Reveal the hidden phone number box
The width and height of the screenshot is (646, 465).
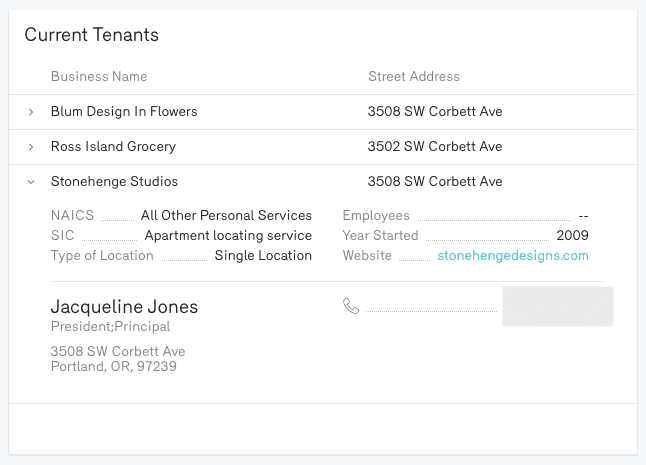pos(557,307)
